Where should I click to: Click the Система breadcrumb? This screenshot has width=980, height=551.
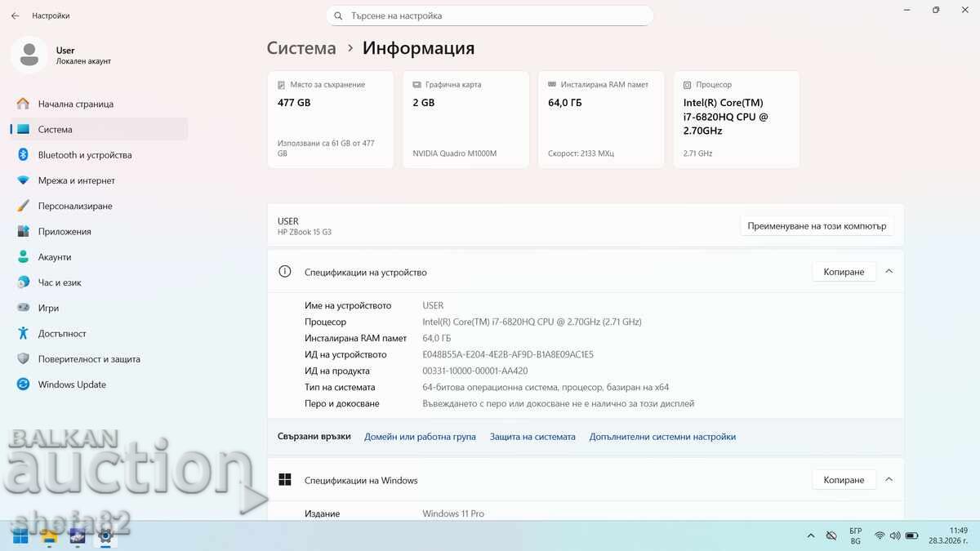coord(301,48)
